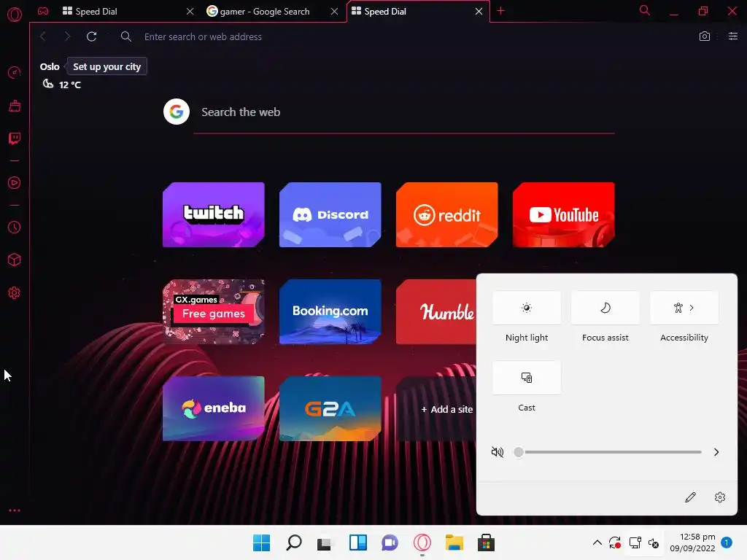Go forward to next page
The image size is (747, 560).
67,36
